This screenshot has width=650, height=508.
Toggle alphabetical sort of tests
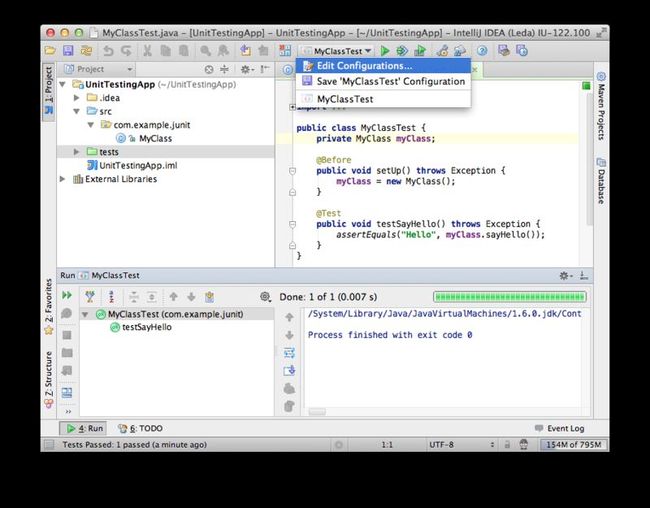[x=111, y=297]
